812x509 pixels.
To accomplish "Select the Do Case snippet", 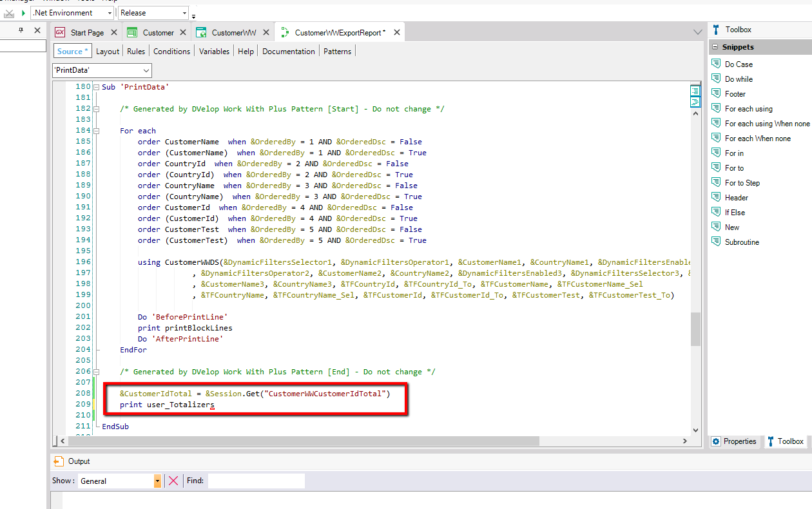I will 739,64.
